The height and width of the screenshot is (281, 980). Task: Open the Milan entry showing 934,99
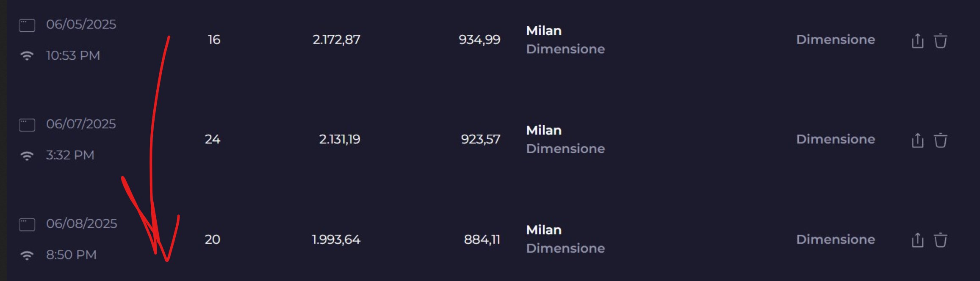(544, 31)
